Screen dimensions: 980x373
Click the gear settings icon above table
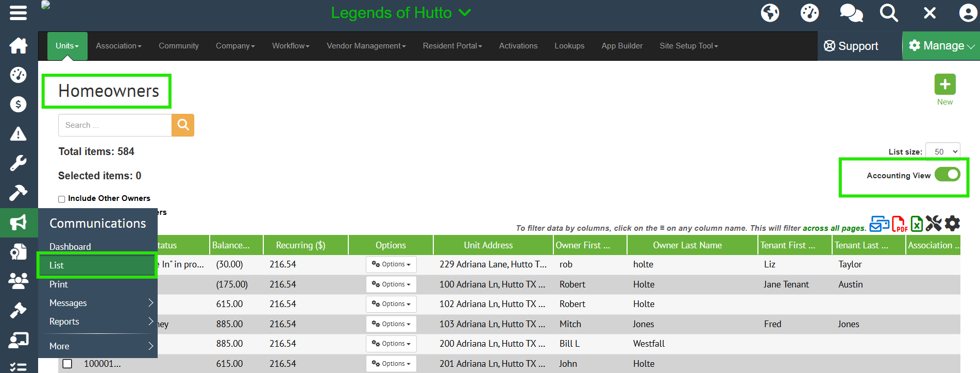[x=952, y=224]
